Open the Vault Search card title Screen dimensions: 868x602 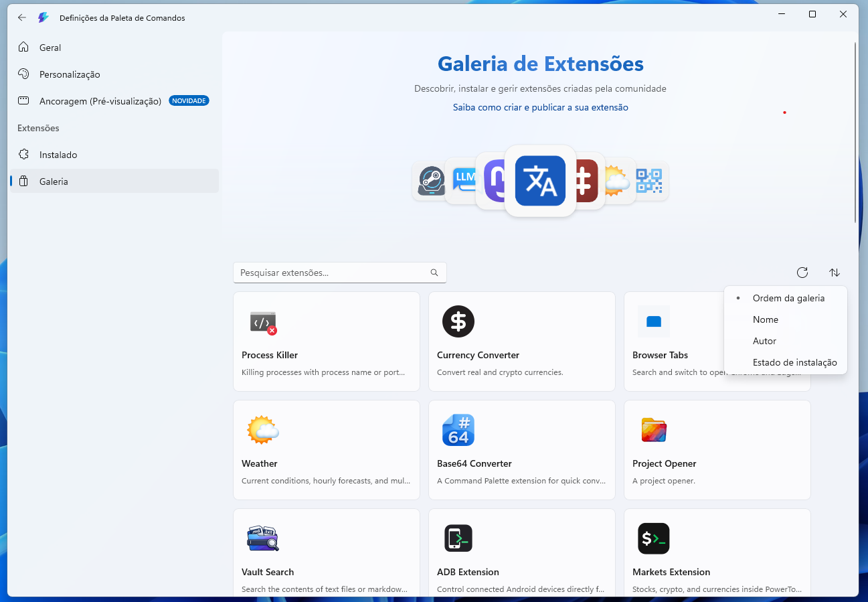coord(268,572)
